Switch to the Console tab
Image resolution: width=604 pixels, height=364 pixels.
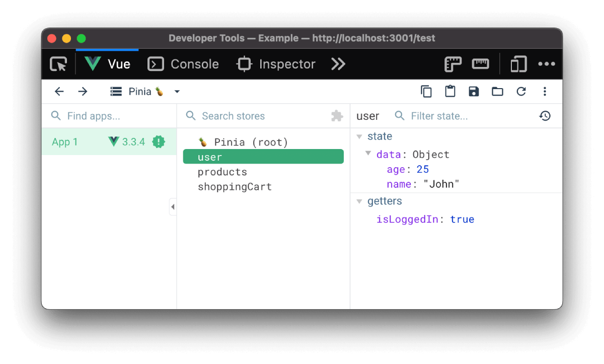click(183, 64)
